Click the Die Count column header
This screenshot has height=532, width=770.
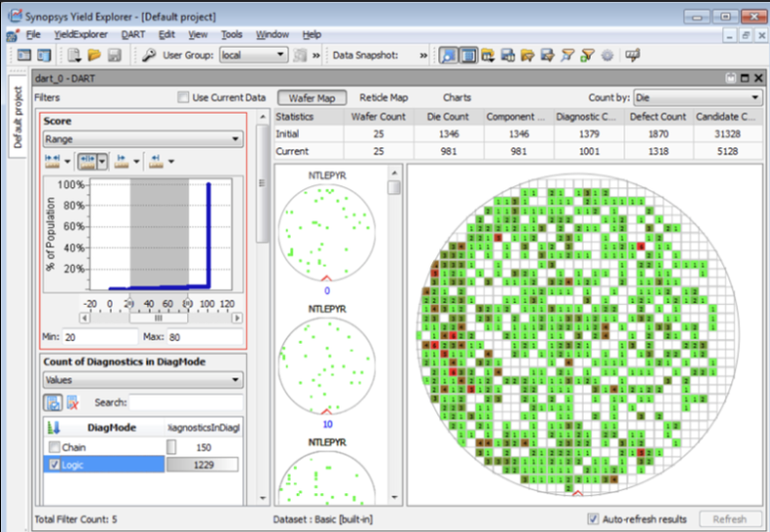click(x=448, y=117)
